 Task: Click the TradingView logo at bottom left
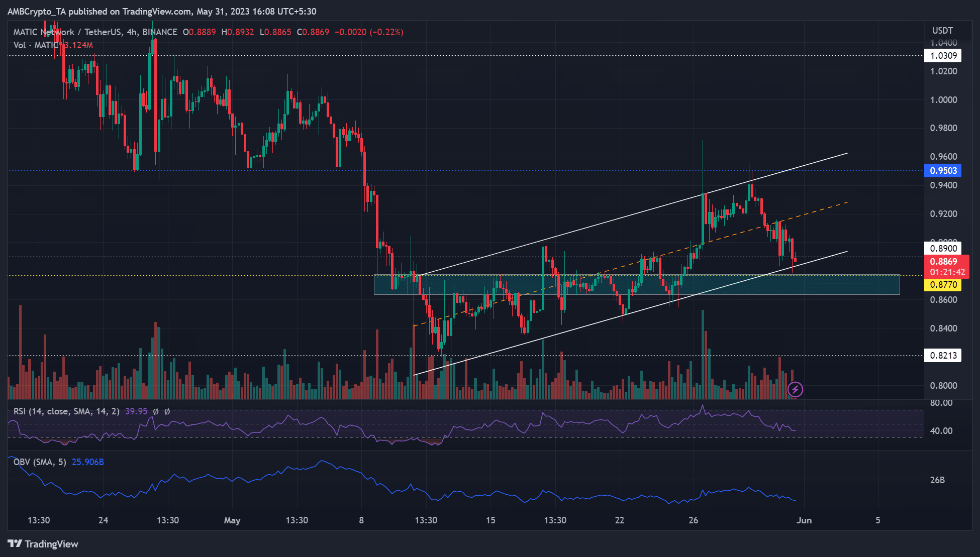pos(43,544)
